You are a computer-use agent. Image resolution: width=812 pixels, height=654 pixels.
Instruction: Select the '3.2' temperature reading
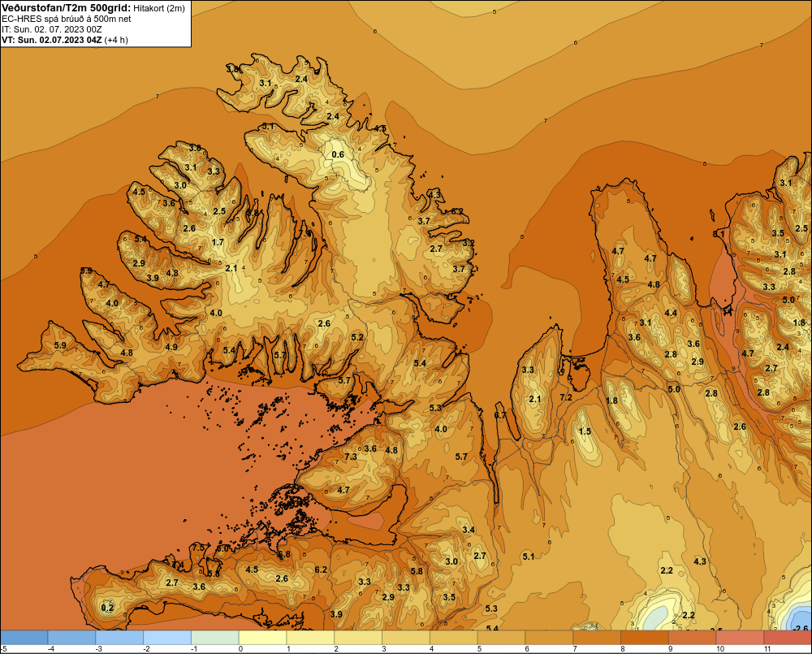point(469,243)
